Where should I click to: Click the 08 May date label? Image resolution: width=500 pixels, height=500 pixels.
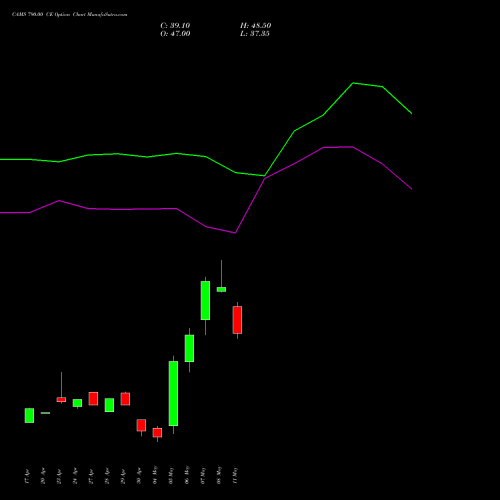point(219,476)
